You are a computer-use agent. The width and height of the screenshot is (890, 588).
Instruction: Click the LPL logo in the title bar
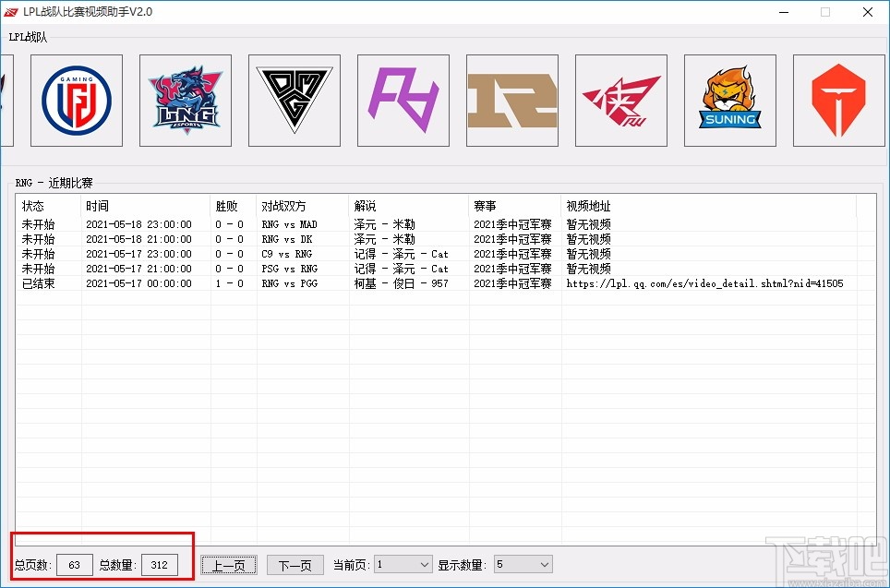12,12
